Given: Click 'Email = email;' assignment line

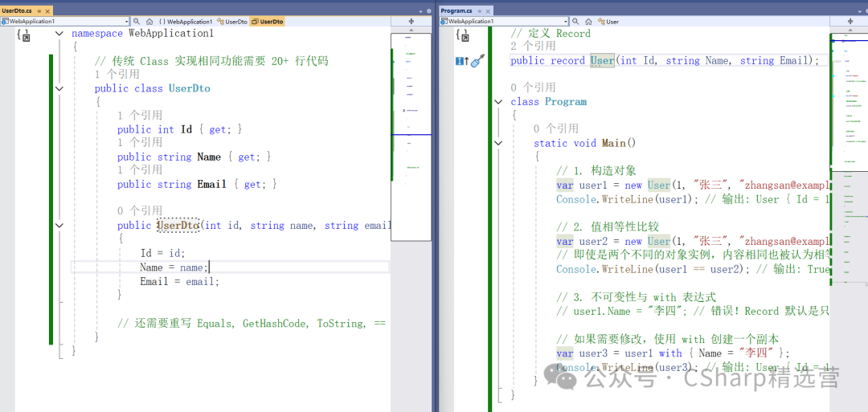Looking at the screenshot, I should (180, 281).
